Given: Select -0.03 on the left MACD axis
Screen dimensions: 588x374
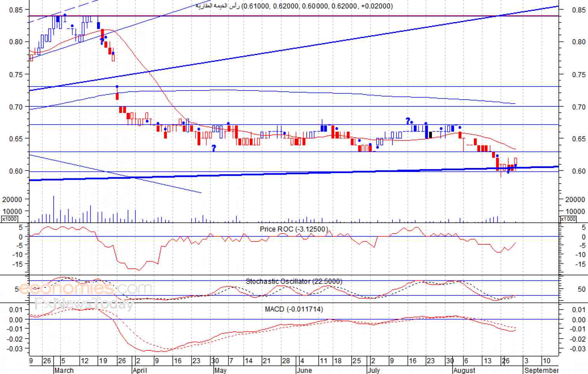Looking at the screenshot, I should [14, 348].
